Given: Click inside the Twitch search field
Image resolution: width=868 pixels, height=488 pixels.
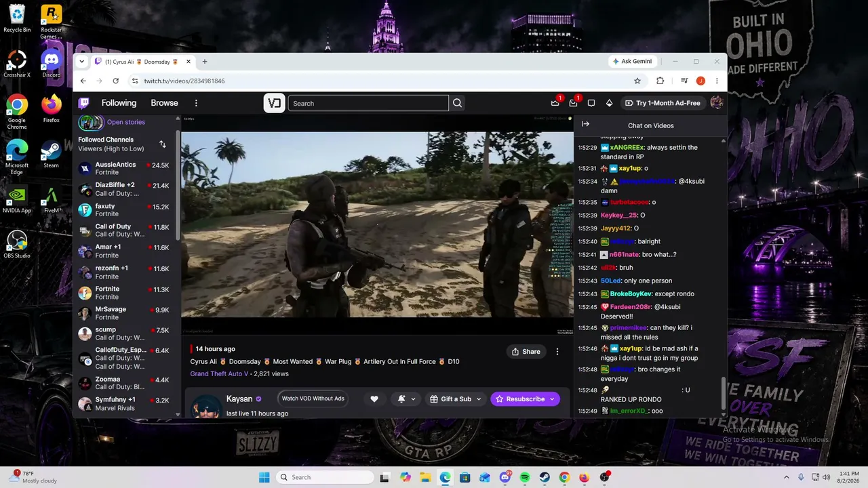Looking at the screenshot, I should point(368,103).
